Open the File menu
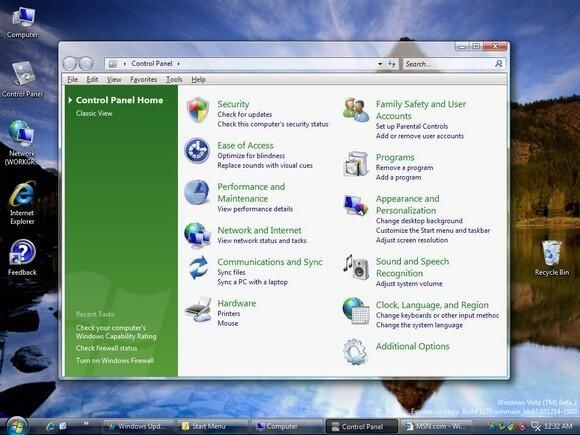 (72, 80)
